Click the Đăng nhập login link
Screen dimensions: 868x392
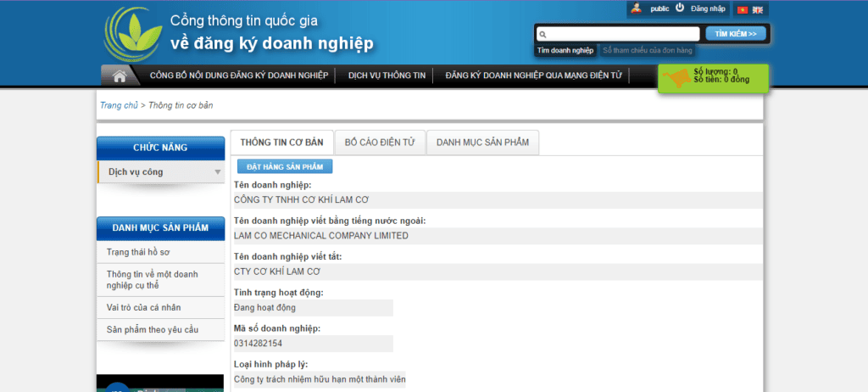point(708,8)
